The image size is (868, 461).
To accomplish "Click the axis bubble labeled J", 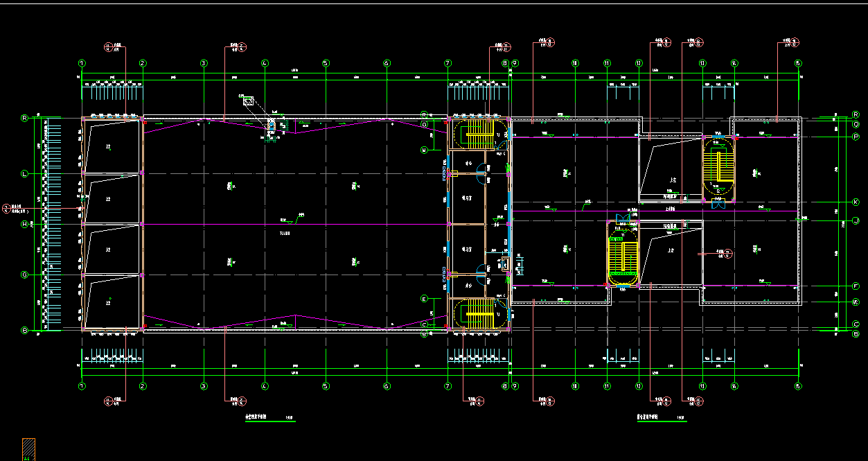I will [x=856, y=220].
